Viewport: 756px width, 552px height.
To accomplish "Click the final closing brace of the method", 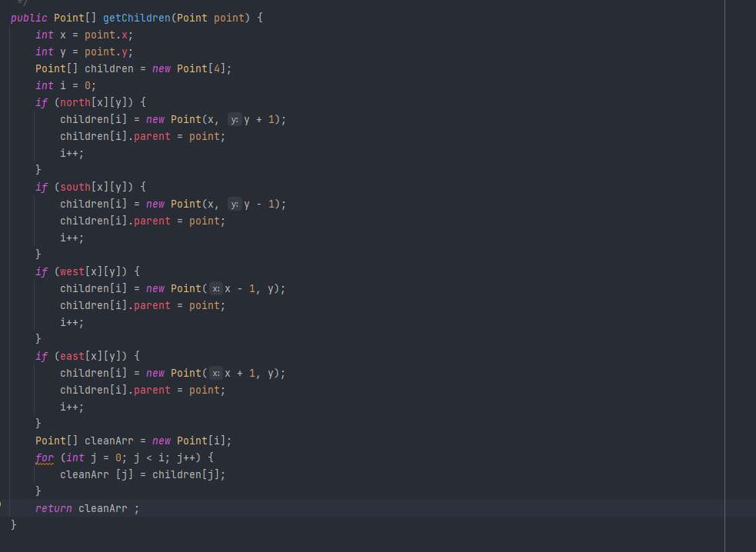I will pos(13,524).
